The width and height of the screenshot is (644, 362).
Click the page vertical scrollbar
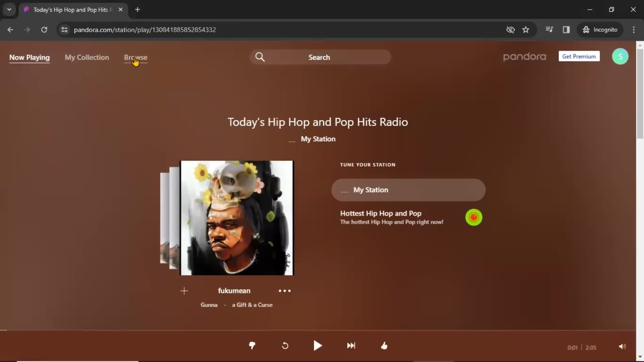640,94
